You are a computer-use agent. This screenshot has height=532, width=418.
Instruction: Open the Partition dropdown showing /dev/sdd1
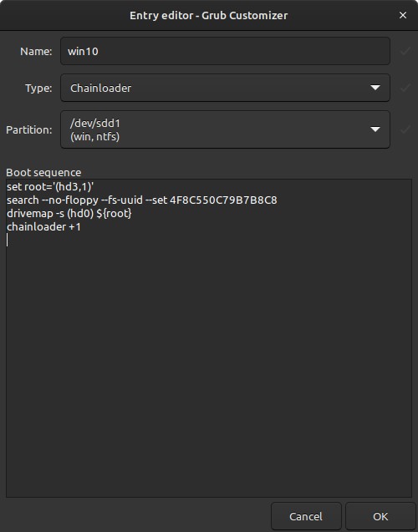(225, 129)
